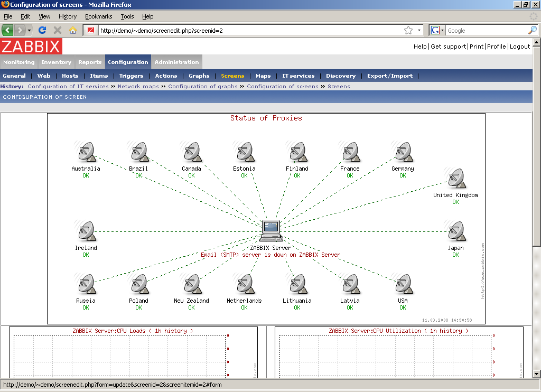Click Network maps in the history breadcrumb
Screen dimensions: 541x392
coord(138,86)
